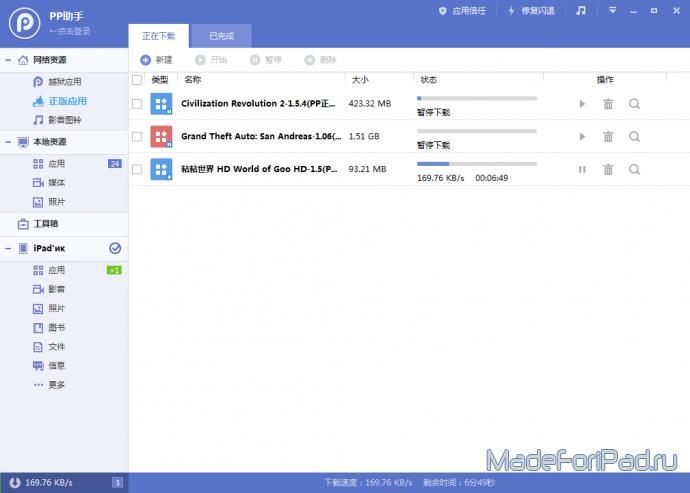Tick checkbox for Grand Theft Auto: San Andreas

pyautogui.click(x=137, y=137)
